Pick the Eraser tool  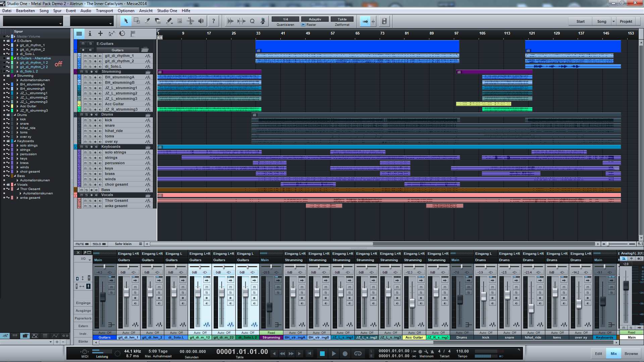(x=158, y=21)
